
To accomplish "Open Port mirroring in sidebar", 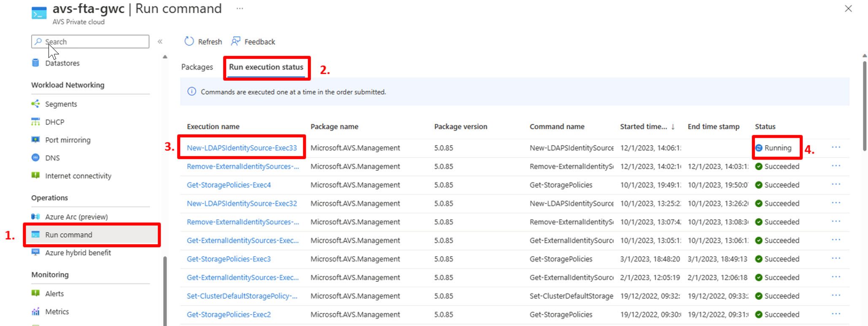I will click(68, 140).
